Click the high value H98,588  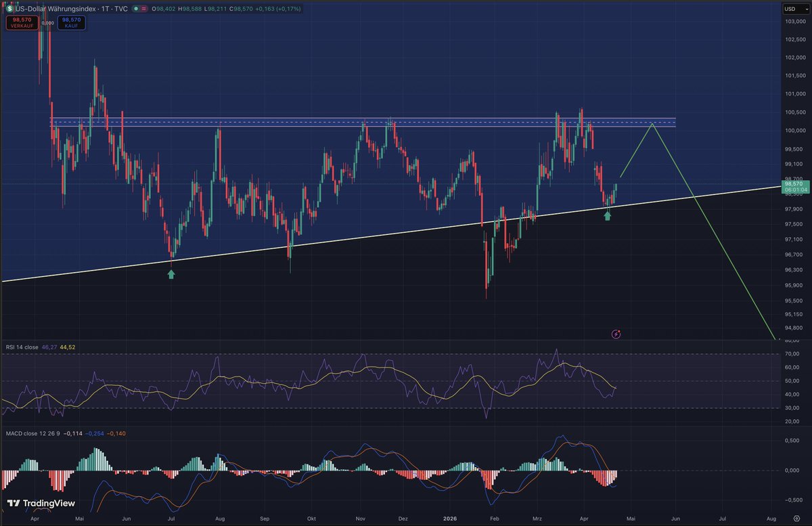190,9
